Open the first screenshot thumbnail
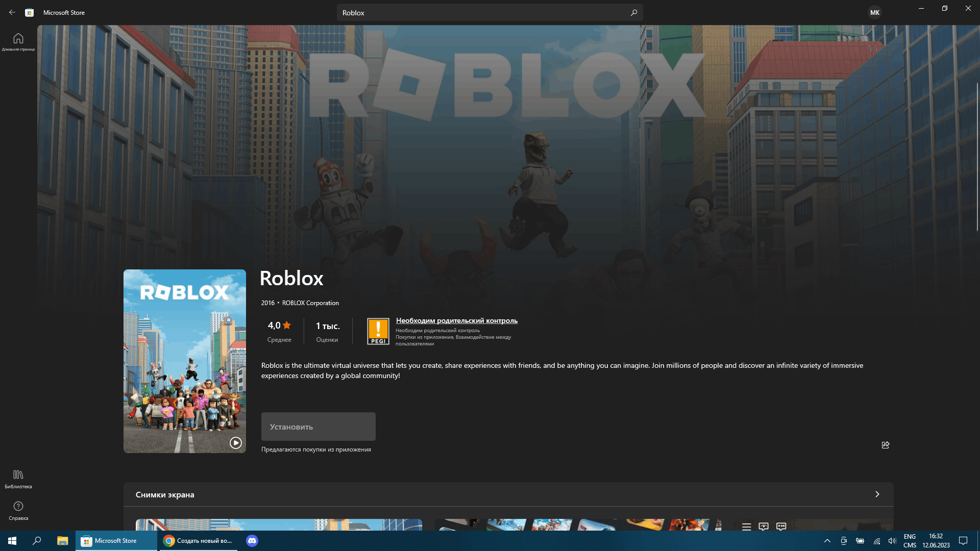Screen dimensions: 980x551 pos(279,525)
